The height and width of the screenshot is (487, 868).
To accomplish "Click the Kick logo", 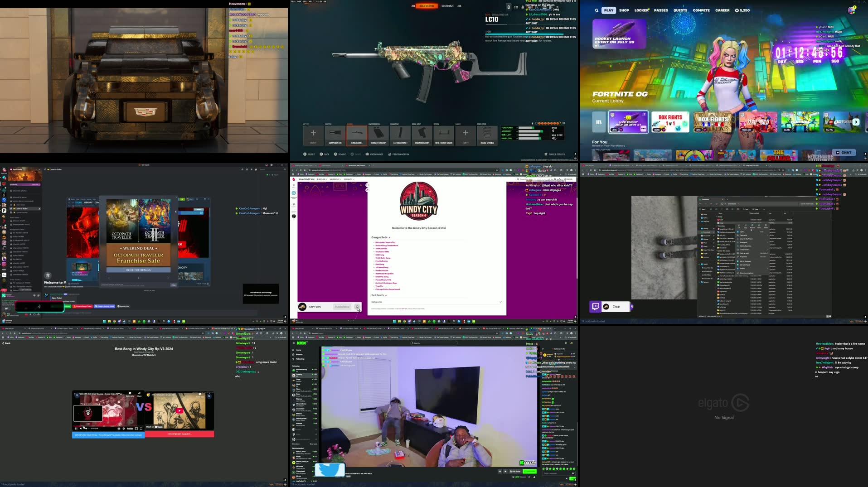I will (302, 343).
